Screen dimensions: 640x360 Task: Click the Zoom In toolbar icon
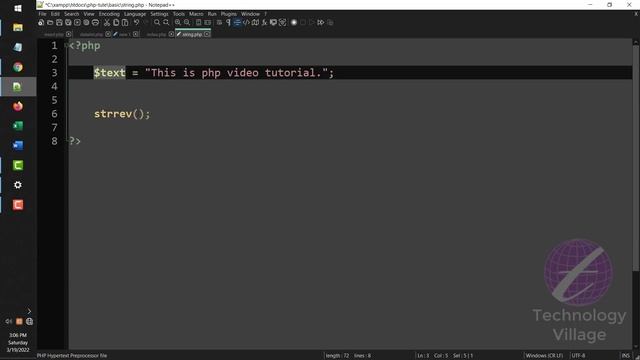178,22
